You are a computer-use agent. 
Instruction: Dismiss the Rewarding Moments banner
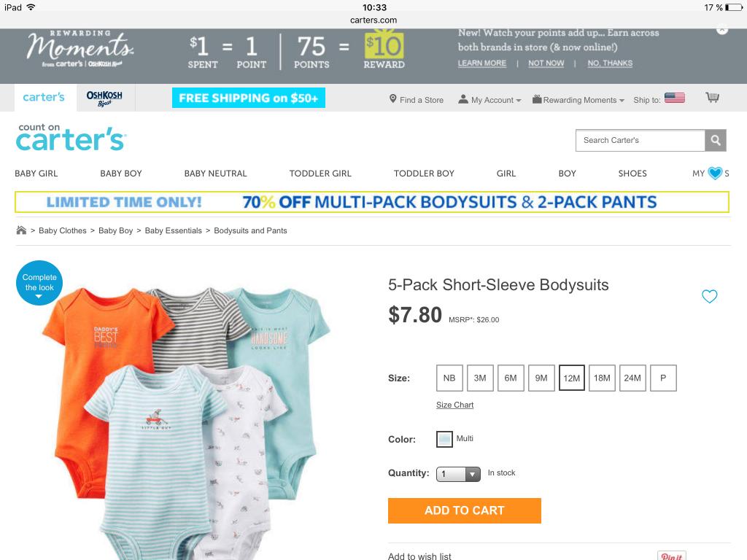722,29
